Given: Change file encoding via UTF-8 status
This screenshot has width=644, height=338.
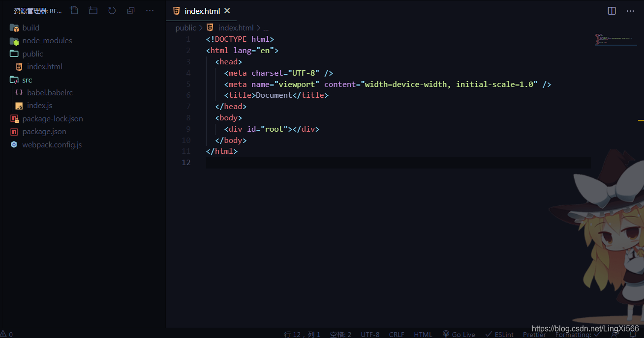Looking at the screenshot, I should pos(370,334).
